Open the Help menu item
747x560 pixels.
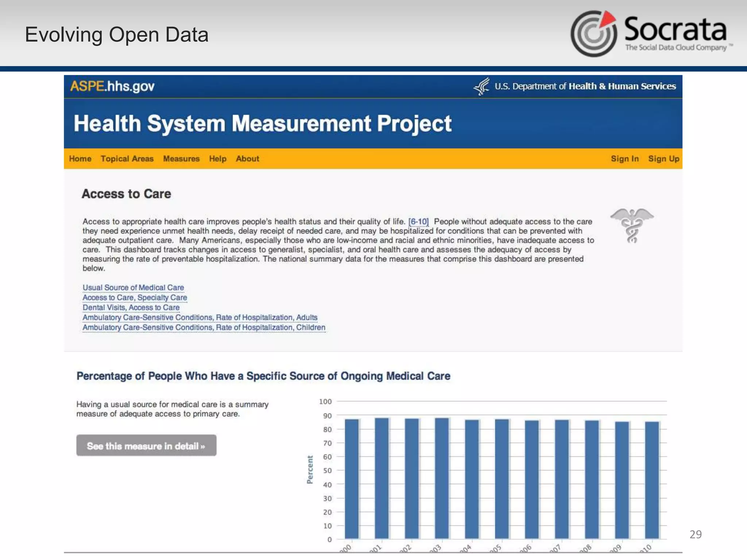click(218, 159)
